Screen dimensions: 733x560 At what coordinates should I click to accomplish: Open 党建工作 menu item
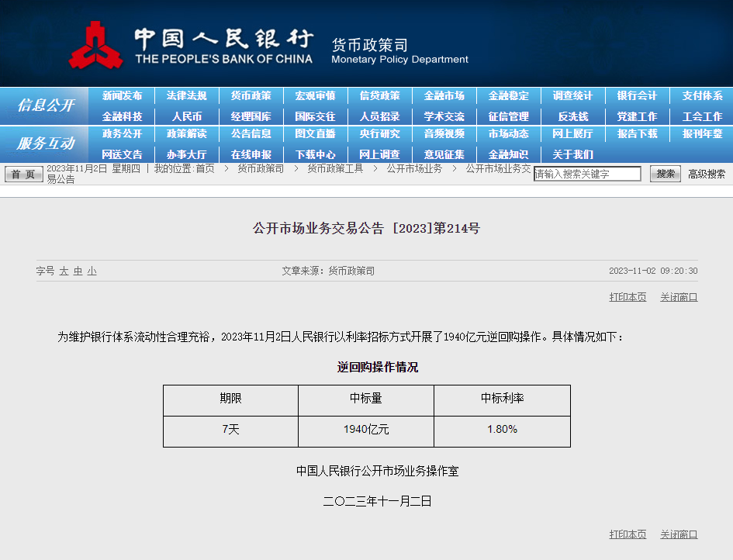point(637,116)
